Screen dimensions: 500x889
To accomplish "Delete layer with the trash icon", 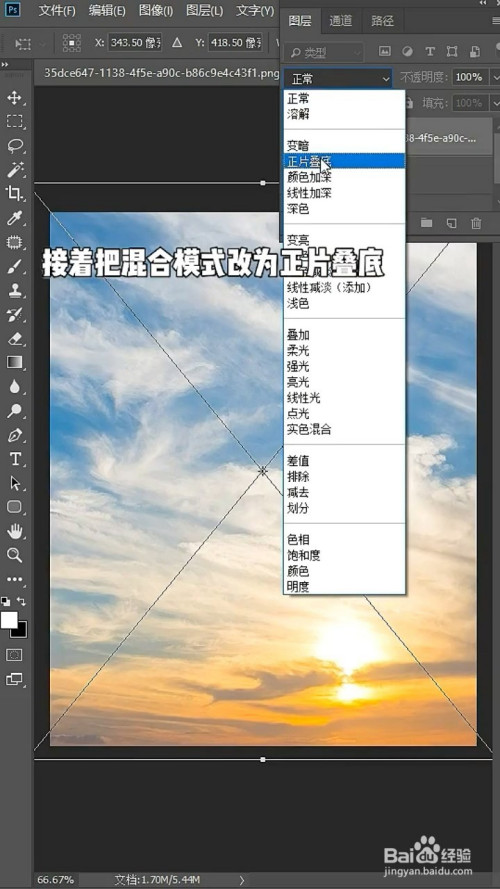I will 477,223.
